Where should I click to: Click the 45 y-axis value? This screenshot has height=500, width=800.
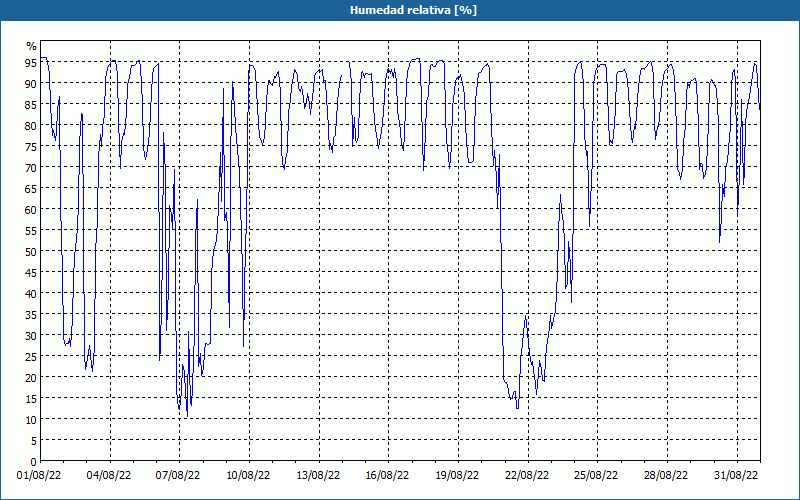[31, 272]
